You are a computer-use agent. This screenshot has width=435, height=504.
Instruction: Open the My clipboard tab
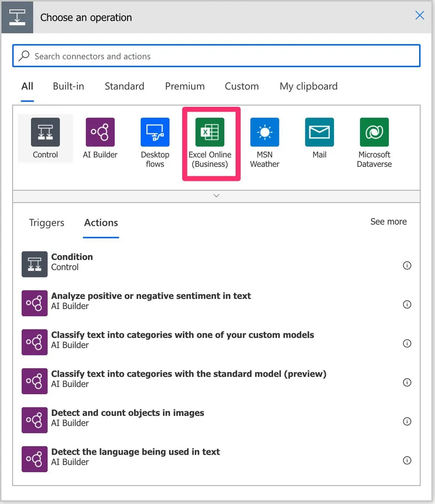308,87
